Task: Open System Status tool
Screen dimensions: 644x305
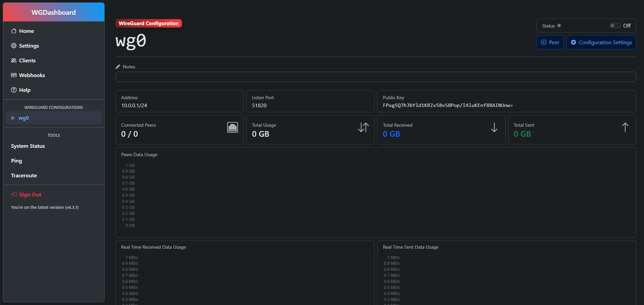Action: (x=28, y=146)
